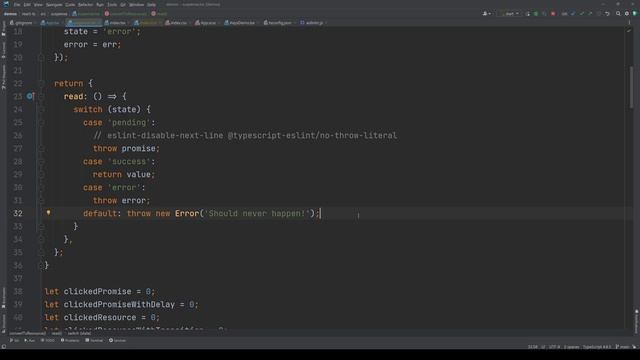The width and height of the screenshot is (640, 360).
Task: Open the Terminal tool window button
Action: 94,340
